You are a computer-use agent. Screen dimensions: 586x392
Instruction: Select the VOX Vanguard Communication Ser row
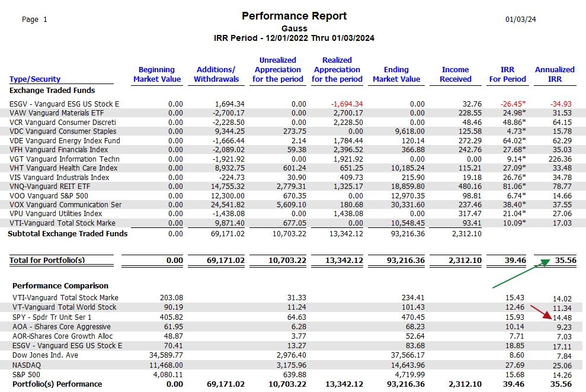pyautogui.click(x=293, y=205)
